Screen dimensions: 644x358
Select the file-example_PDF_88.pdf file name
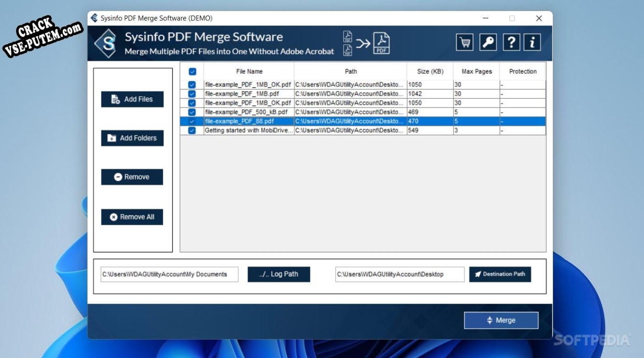click(x=239, y=121)
